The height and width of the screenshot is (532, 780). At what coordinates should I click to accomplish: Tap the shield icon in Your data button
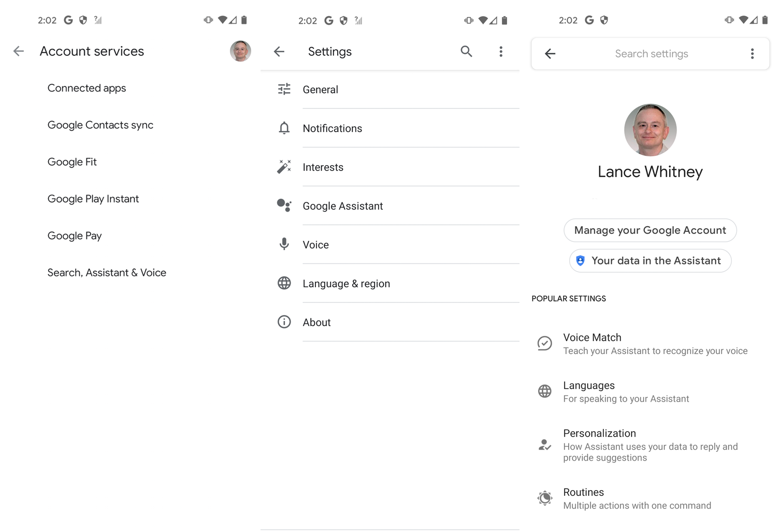coord(580,261)
